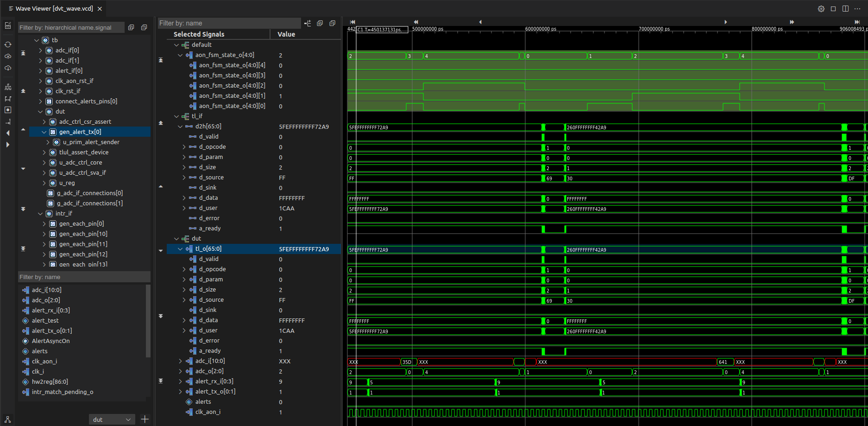Click the jump to previous edge arrow above the waveform

(x=480, y=22)
